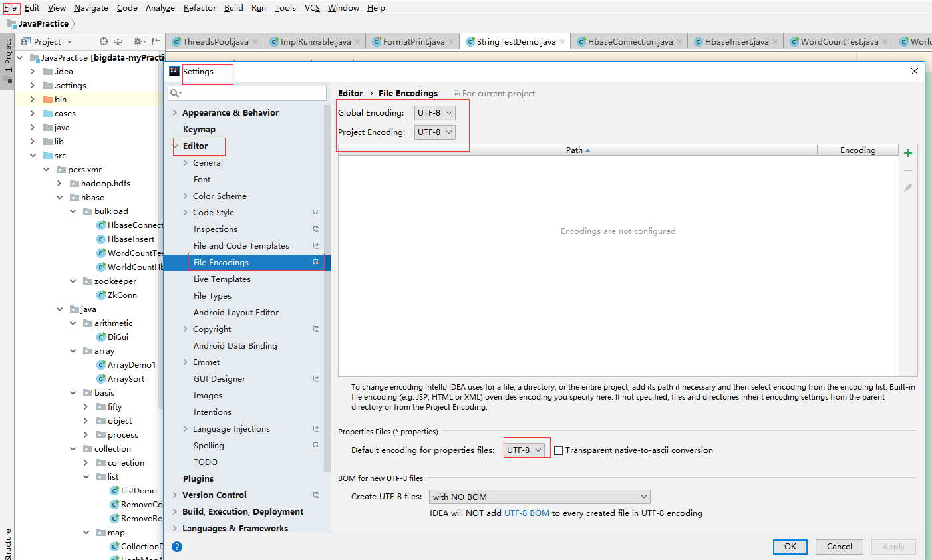Open the Create UTF-8 files BOM dropdown
932x560 pixels.
pyautogui.click(x=540, y=497)
